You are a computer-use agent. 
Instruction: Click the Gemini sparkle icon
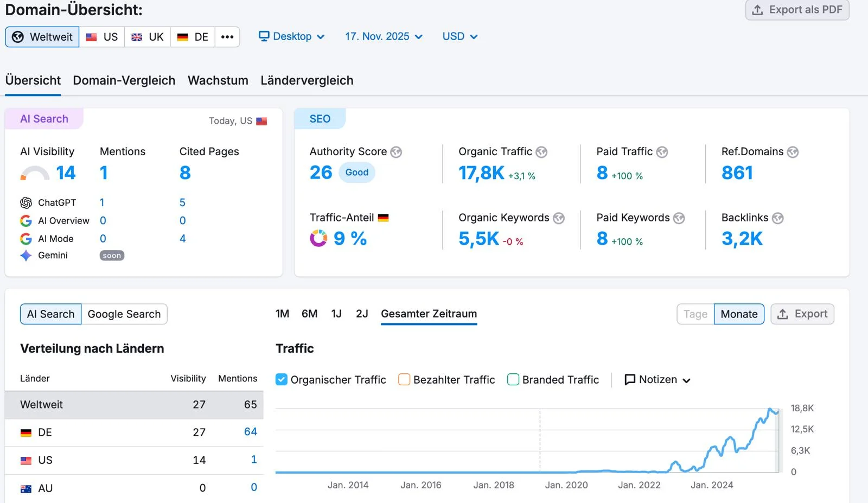tap(26, 256)
